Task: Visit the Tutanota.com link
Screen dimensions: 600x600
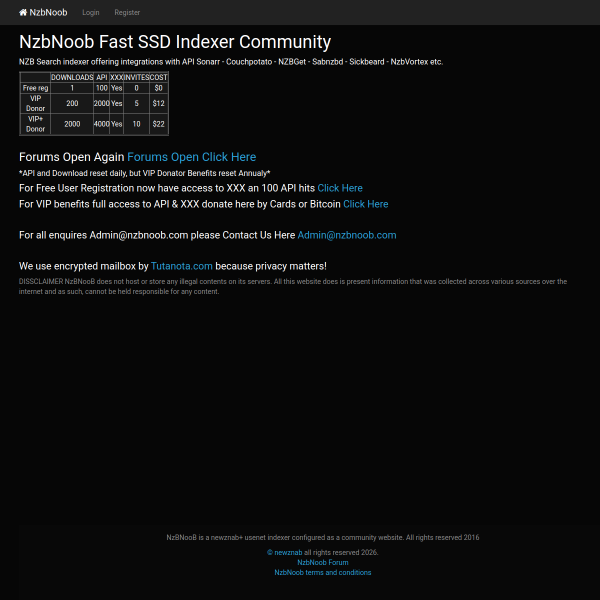Action: coord(181,266)
